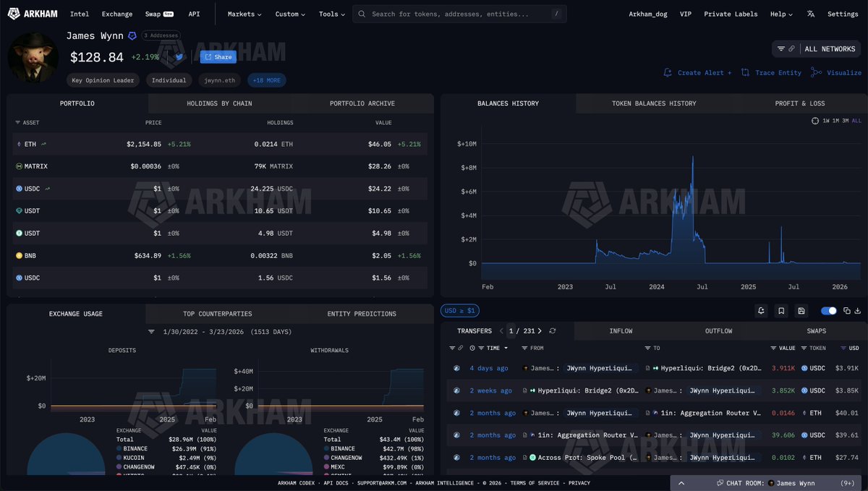
Task: Open the Markets dropdown menu
Action: 244,14
